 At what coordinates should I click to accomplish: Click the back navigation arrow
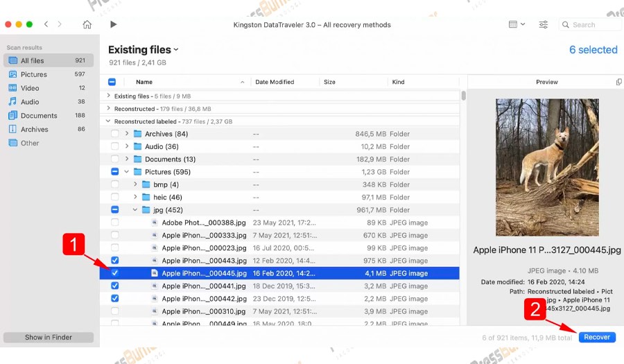(46, 24)
